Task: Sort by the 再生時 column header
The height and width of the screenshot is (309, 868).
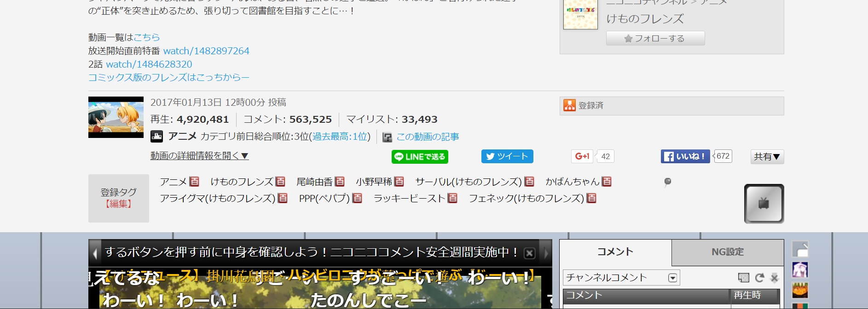Action: tap(754, 296)
